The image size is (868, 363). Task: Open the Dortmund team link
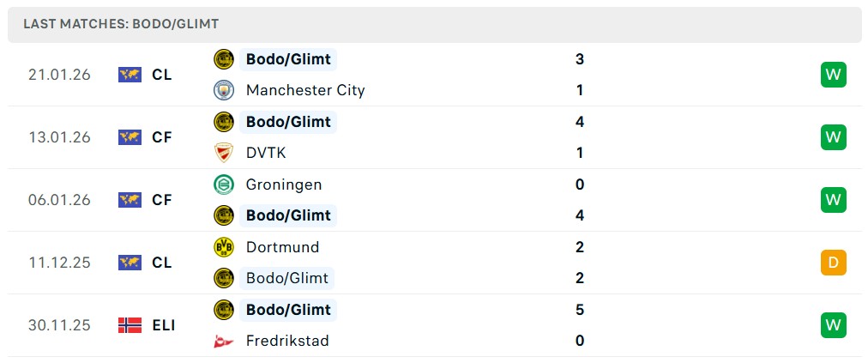(281, 247)
